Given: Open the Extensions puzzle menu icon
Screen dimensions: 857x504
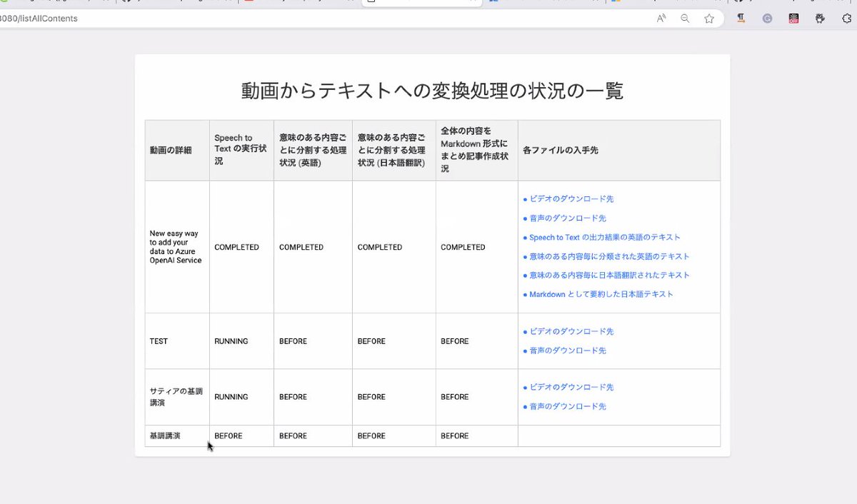Looking at the screenshot, I should (x=846, y=18).
